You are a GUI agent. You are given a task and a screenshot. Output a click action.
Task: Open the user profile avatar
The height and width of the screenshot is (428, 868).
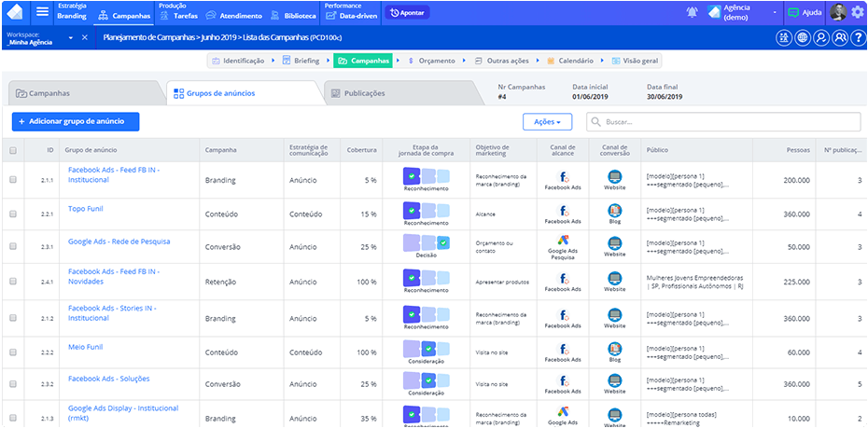(838, 12)
